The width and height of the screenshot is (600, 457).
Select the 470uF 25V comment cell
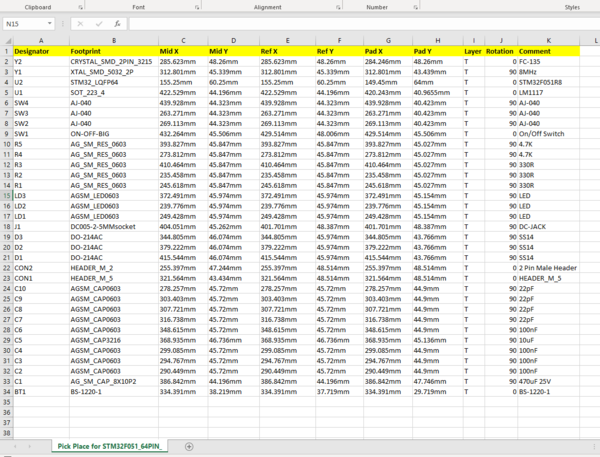(548, 382)
